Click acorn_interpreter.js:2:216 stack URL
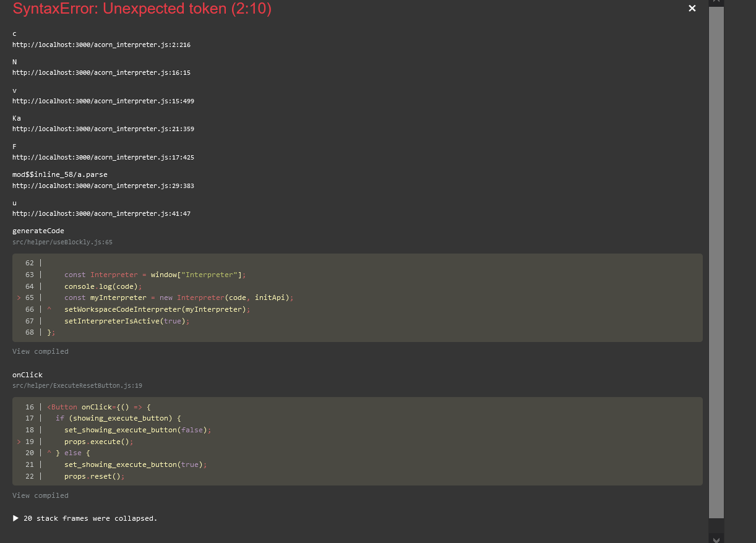 pos(101,45)
